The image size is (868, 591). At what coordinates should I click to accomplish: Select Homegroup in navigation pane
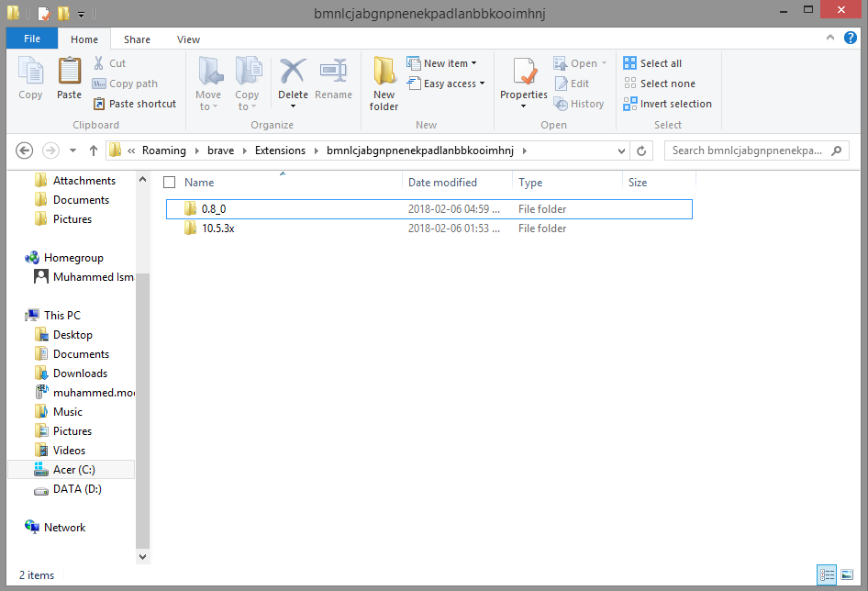point(64,258)
